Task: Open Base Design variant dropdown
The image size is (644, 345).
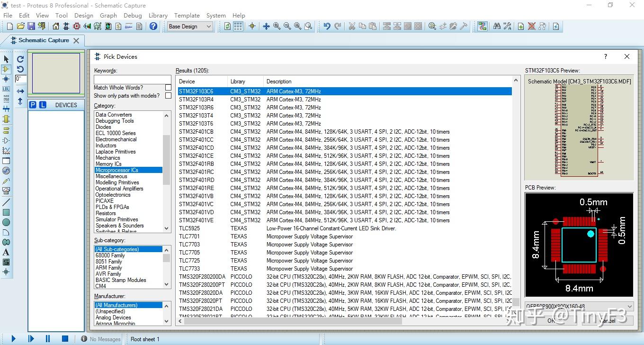Action: click(190, 27)
